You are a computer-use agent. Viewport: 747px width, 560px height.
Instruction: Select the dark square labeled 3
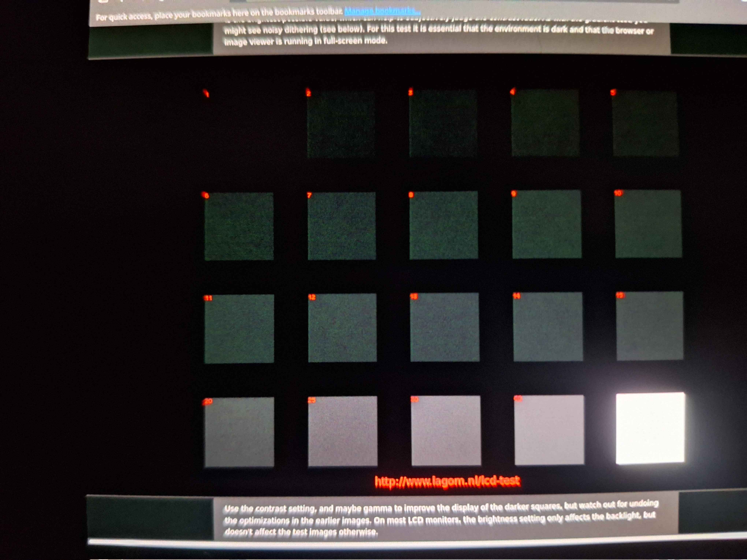coord(443,123)
